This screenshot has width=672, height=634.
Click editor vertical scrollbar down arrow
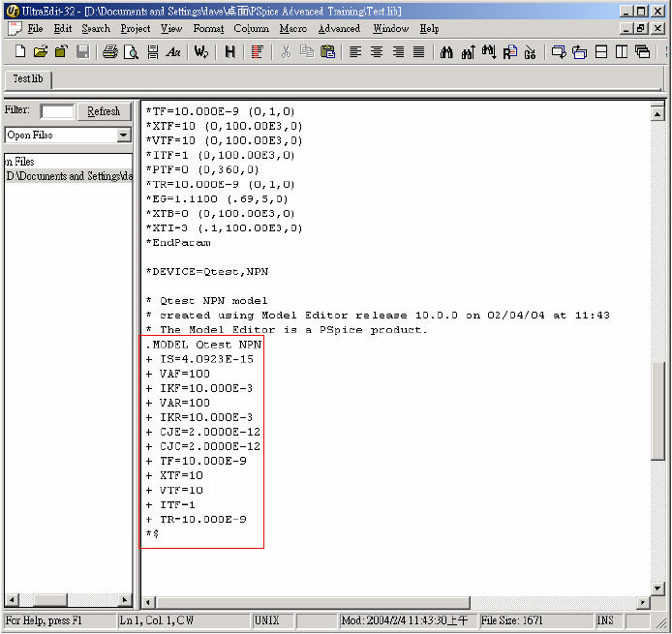[x=657, y=589]
